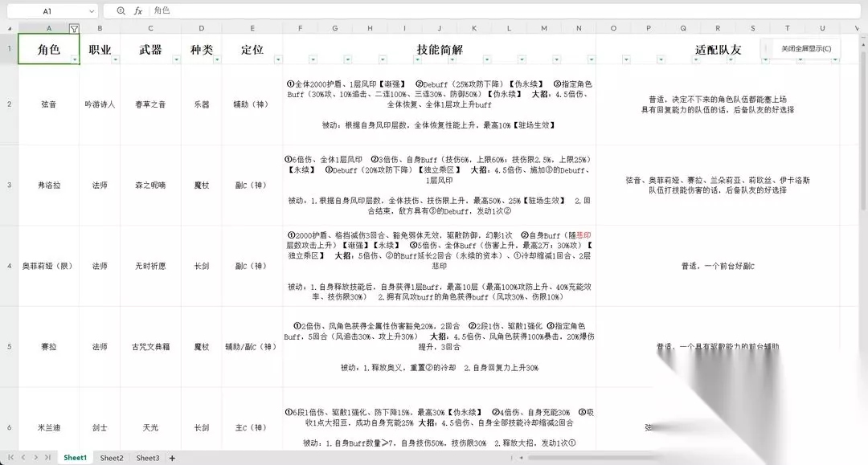Image resolution: width=868 pixels, height=465 pixels.
Task: Select the cell containing 辅助/副C（神）
Action: (252, 347)
